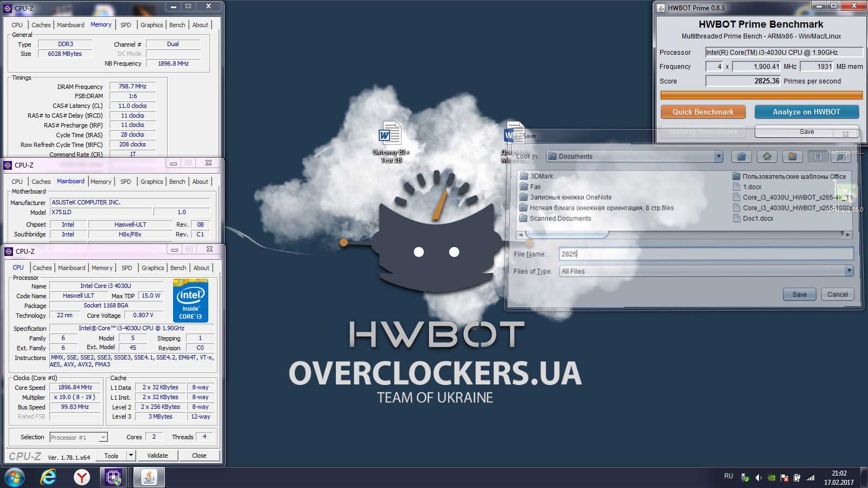The image size is (868, 488).
Task: Click Save button in HWBOT Prime window
Action: click(x=807, y=132)
